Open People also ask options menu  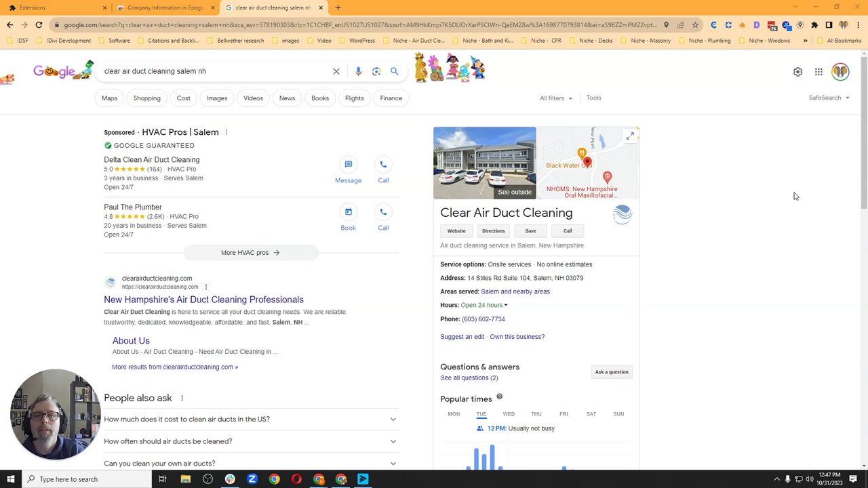coord(182,398)
